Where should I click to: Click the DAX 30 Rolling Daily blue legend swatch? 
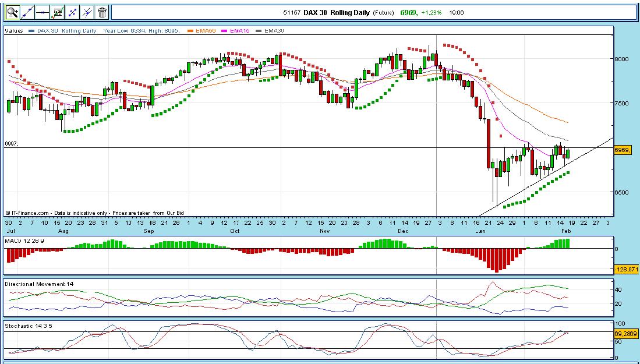31,31
